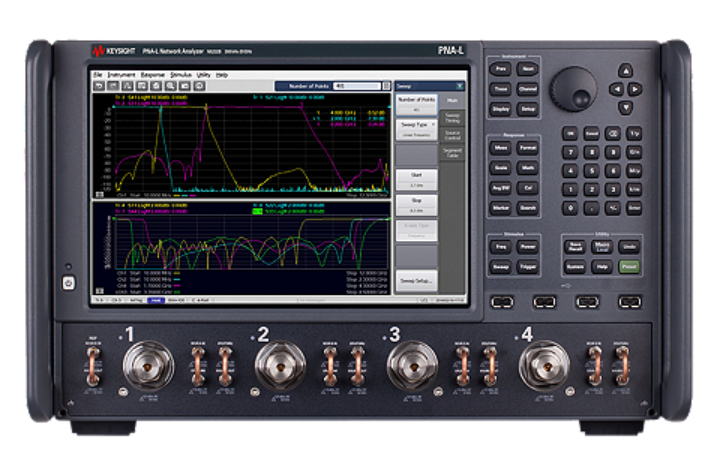
Task: Push the Setup hardkey
Action: [528, 109]
